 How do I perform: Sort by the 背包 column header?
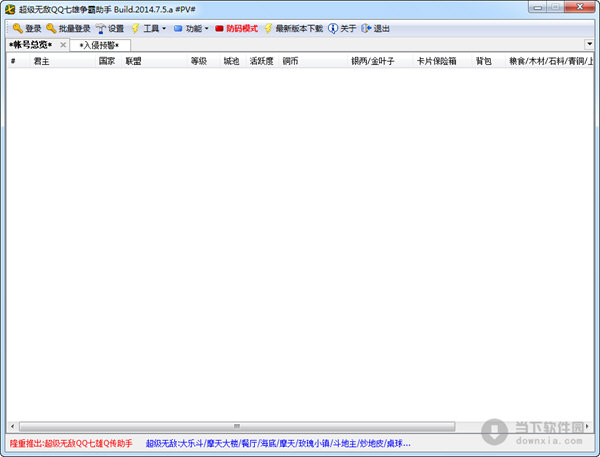point(488,61)
